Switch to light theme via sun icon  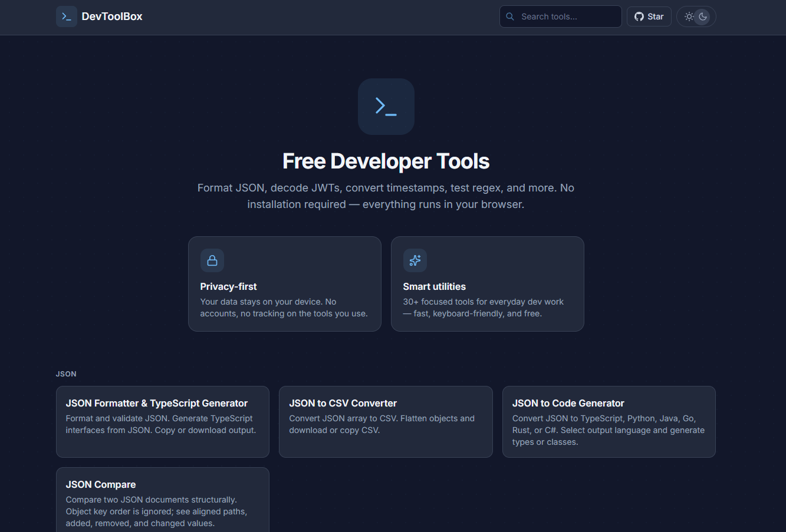pyautogui.click(x=689, y=16)
